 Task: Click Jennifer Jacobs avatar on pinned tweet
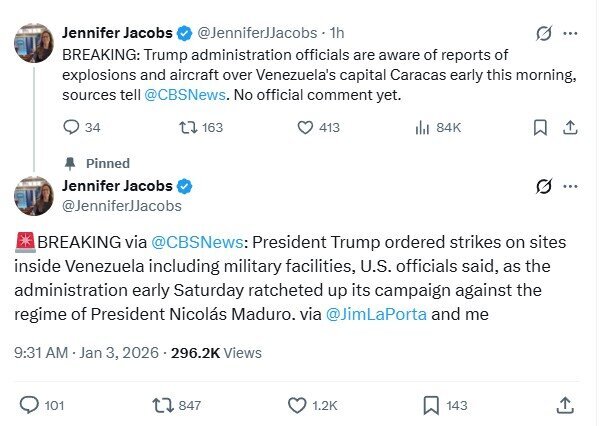pyautogui.click(x=33, y=195)
